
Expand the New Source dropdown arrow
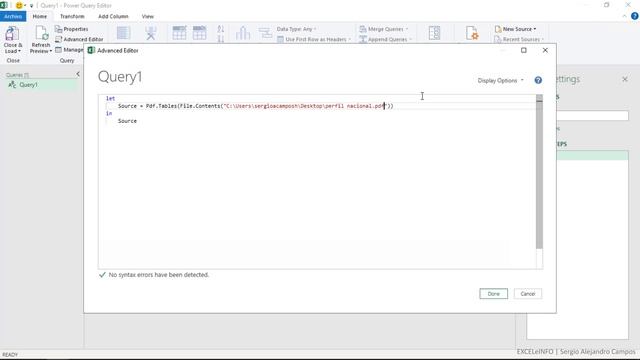[535, 29]
